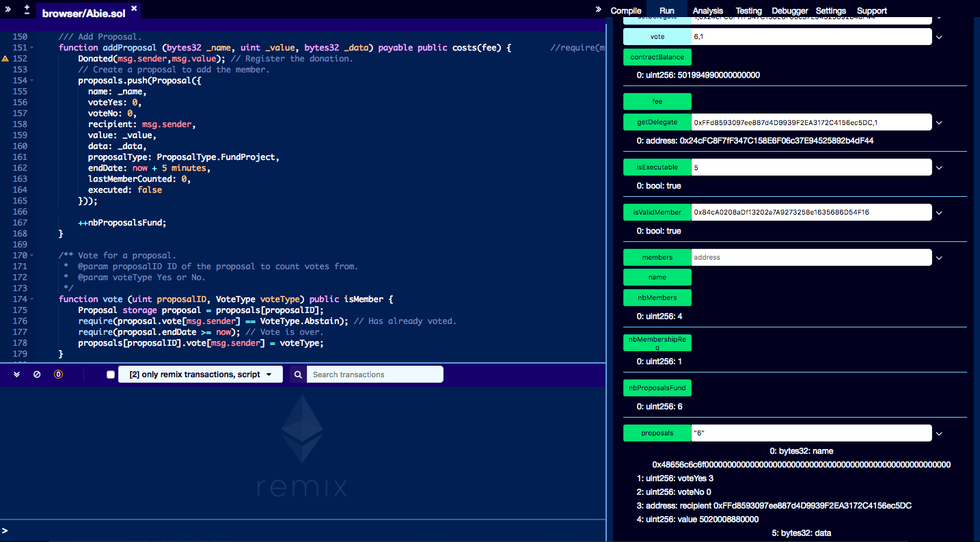Click the warning icon at line 152

click(5, 59)
